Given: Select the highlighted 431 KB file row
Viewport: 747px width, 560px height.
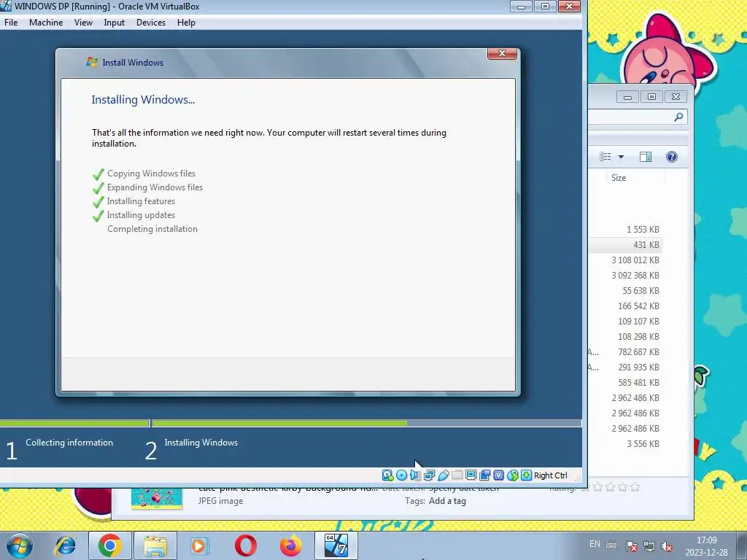Looking at the screenshot, I should click(x=625, y=245).
